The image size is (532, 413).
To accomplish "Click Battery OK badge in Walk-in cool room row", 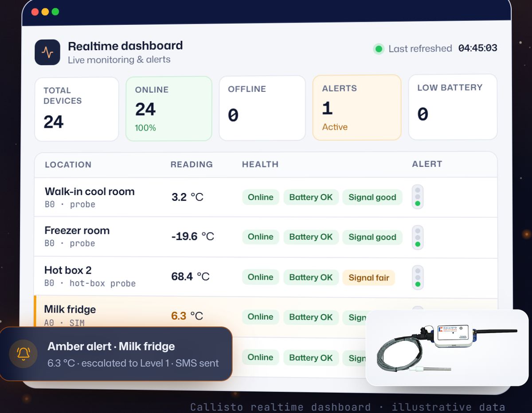I will pos(311,197).
